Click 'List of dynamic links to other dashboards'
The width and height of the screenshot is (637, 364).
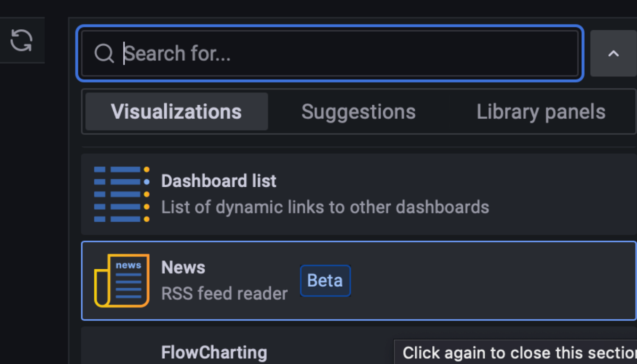(325, 207)
